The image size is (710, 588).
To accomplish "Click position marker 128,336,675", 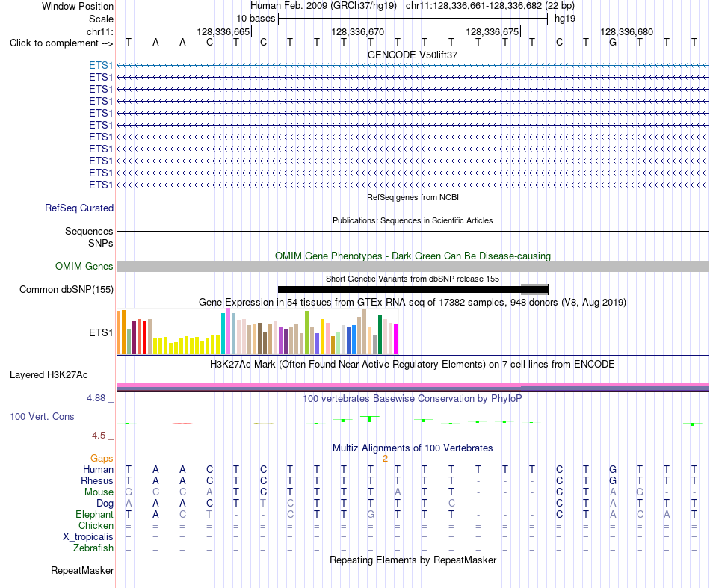I will [x=493, y=31].
